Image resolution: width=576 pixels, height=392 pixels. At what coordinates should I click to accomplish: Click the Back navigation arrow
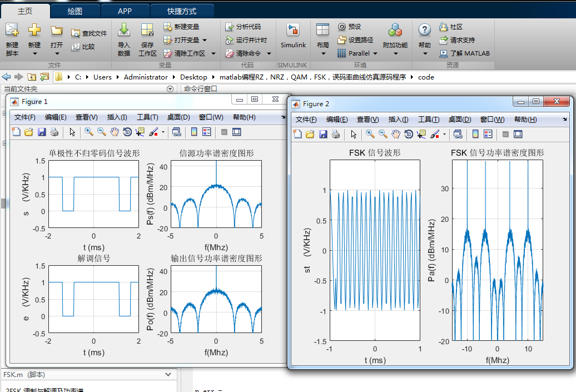pos(6,77)
